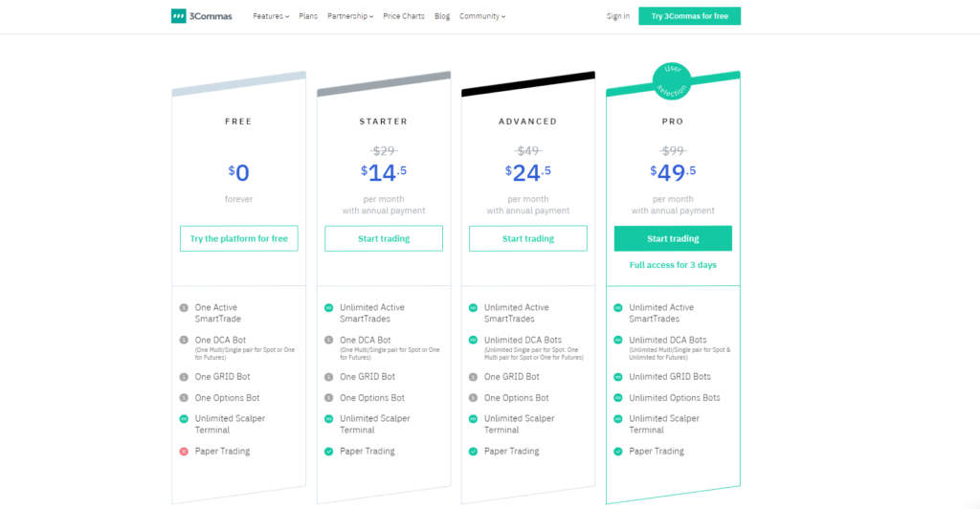Click Pro Unlimited Options Bots icon
The height and width of the screenshot is (509, 980).
[x=618, y=398]
